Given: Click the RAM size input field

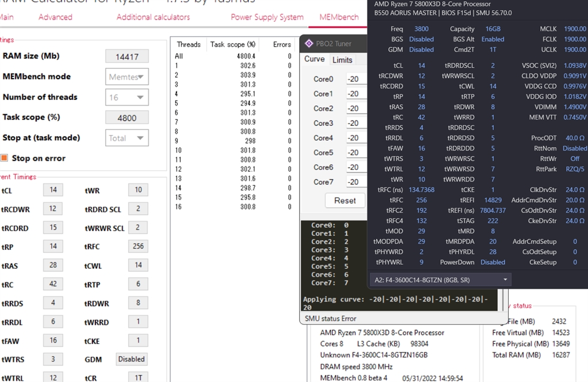Looking at the screenshot, I should [x=126, y=56].
